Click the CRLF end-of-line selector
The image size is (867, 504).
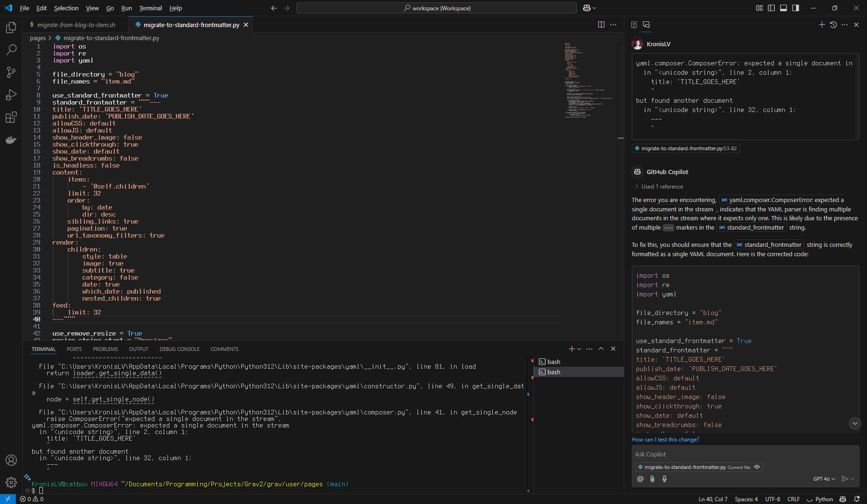click(793, 499)
